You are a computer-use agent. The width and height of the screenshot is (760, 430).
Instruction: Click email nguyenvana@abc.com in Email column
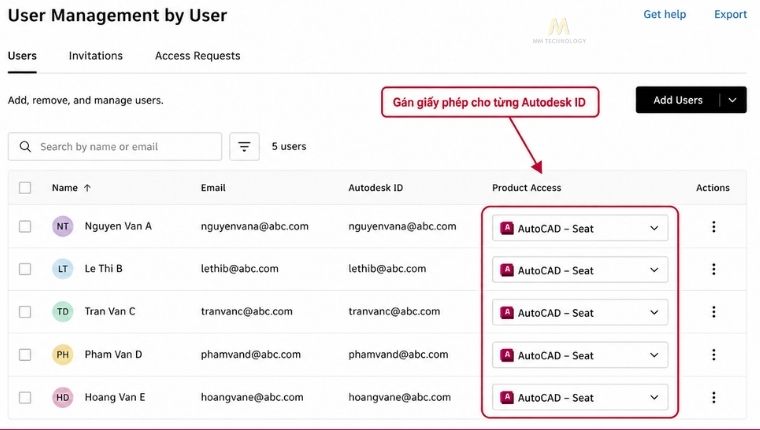(254, 226)
